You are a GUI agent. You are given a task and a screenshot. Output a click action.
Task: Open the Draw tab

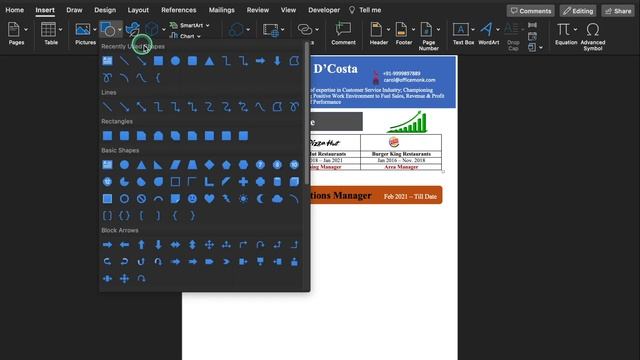click(74, 10)
